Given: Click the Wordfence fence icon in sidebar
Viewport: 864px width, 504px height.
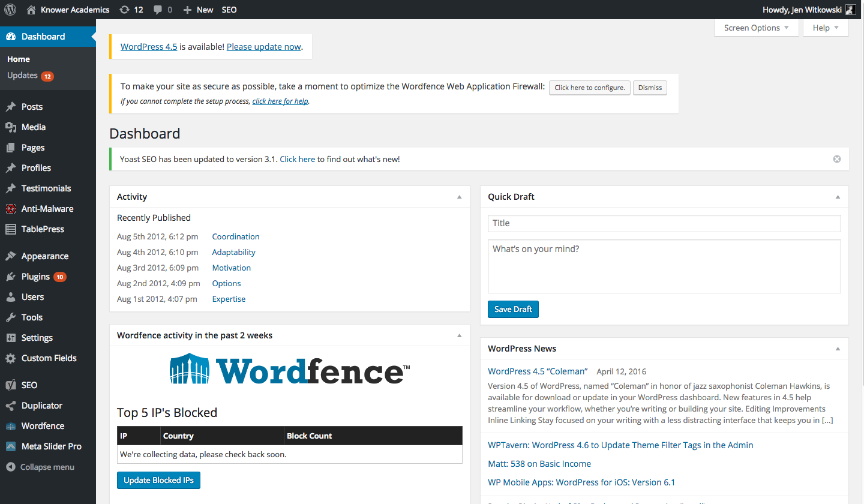Looking at the screenshot, I should [x=11, y=426].
